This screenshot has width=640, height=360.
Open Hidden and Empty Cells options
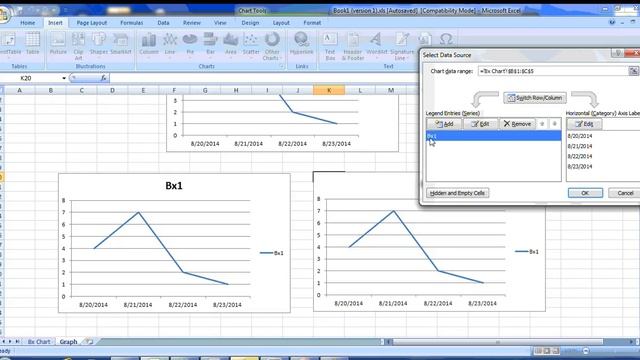point(457,193)
